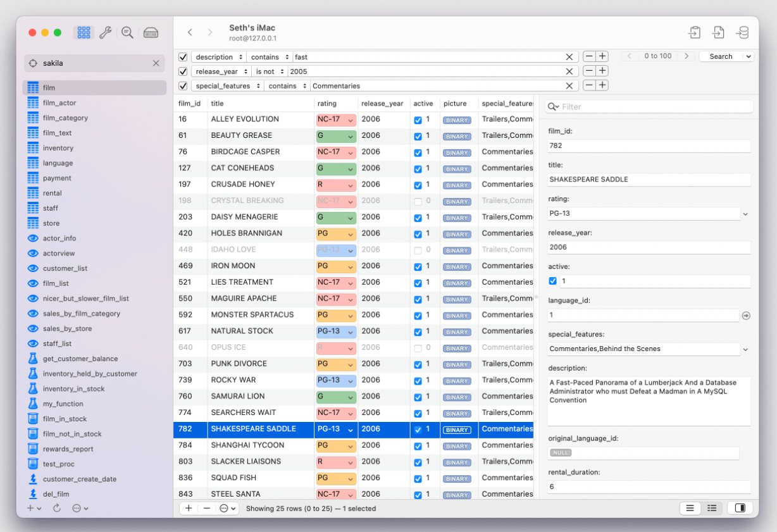Image resolution: width=777 pixels, height=532 pixels.
Task: Click the database export icon
Action: click(742, 32)
